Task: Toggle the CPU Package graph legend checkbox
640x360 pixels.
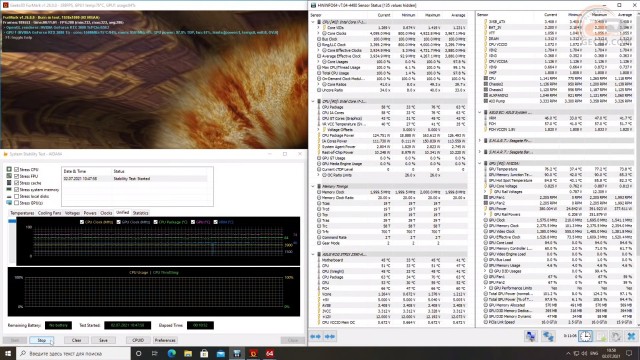Action: (x=156, y=222)
